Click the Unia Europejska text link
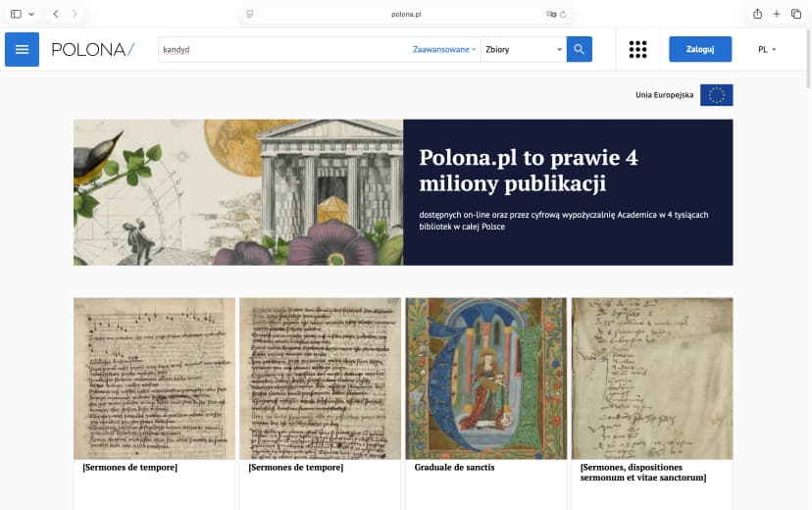 tap(665, 95)
